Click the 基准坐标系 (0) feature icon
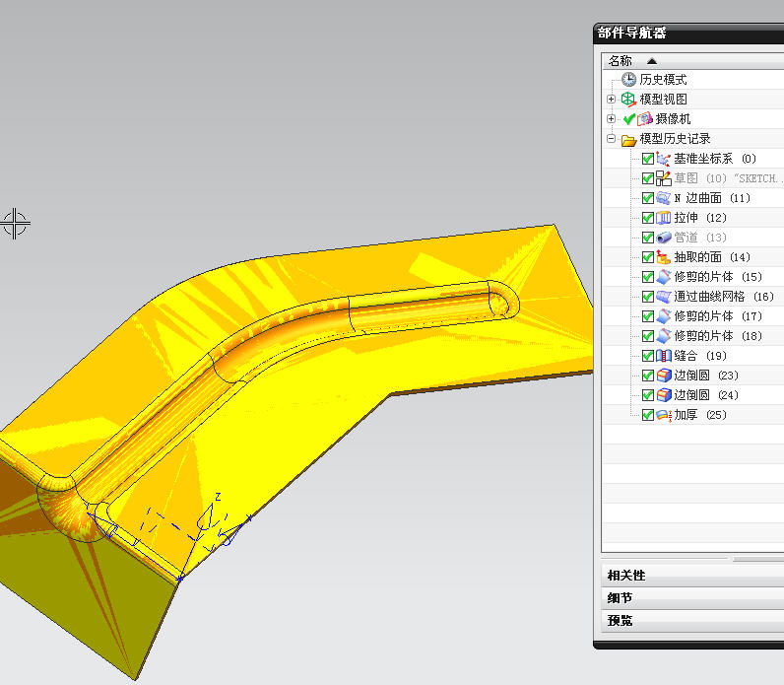 (663, 159)
